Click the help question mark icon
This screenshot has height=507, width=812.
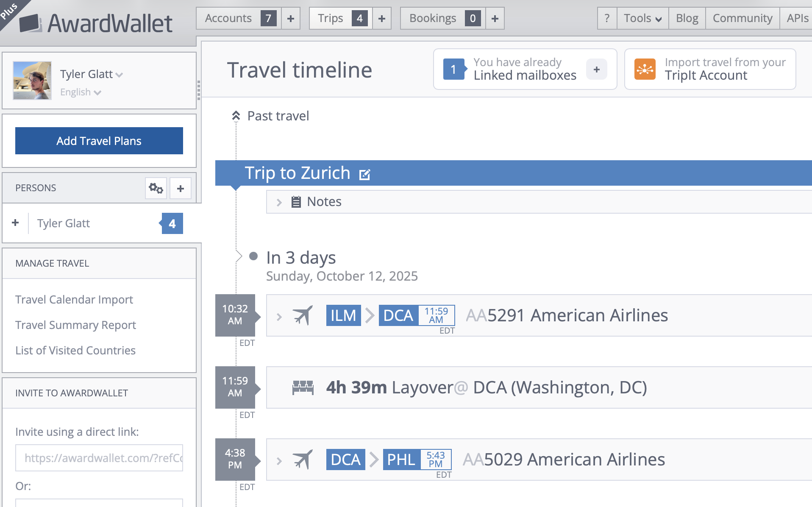pos(607,18)
